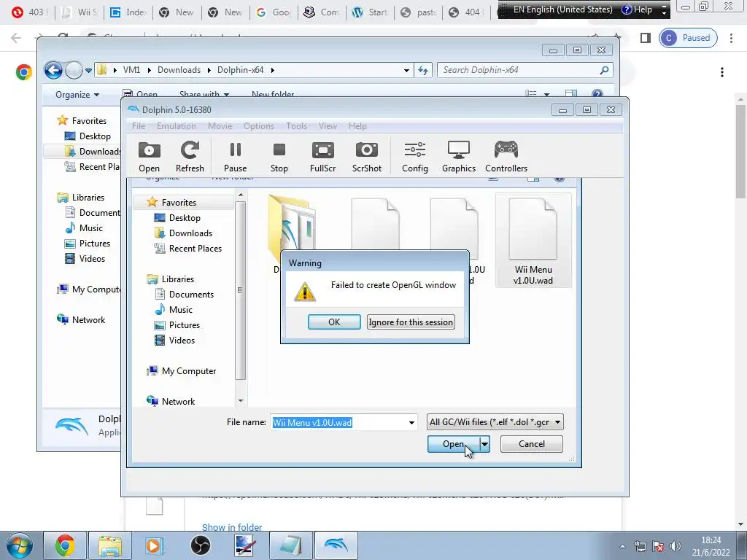Select Music in Explorer window Libraries
The height and width of the screenshot is (560, 747).
point(91,228)
